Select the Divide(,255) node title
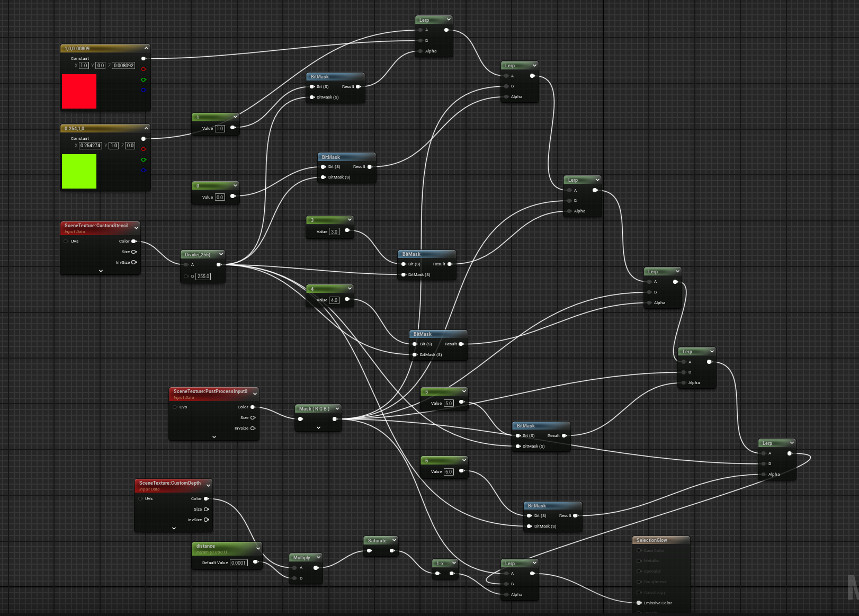 tap(197, 255)
